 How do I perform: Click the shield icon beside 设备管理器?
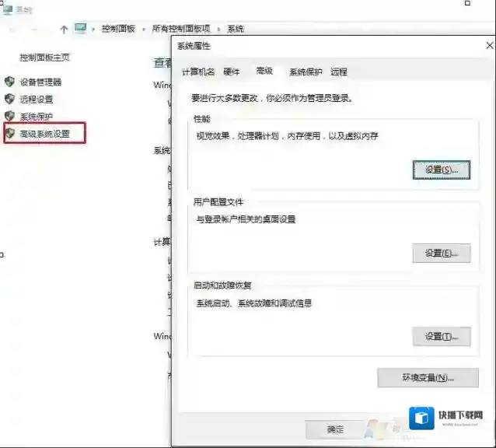pos(9,82)
